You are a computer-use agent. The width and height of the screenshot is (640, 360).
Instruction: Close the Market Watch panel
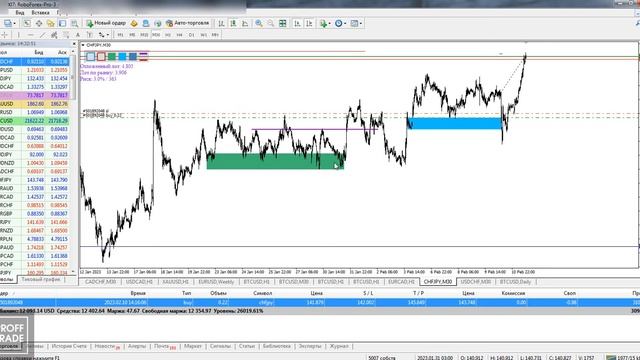74,44
